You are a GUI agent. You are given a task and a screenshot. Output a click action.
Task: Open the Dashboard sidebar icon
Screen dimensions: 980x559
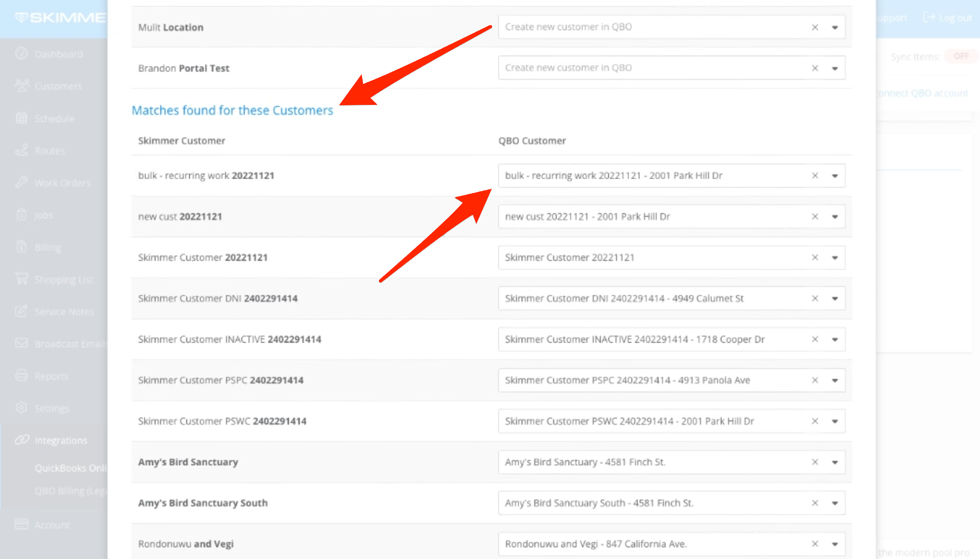tap(22, 54)
